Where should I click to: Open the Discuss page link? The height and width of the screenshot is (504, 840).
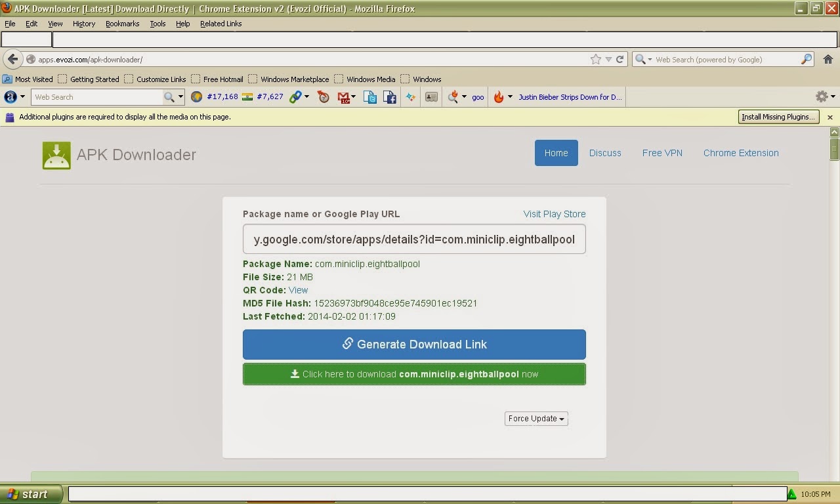605,153
